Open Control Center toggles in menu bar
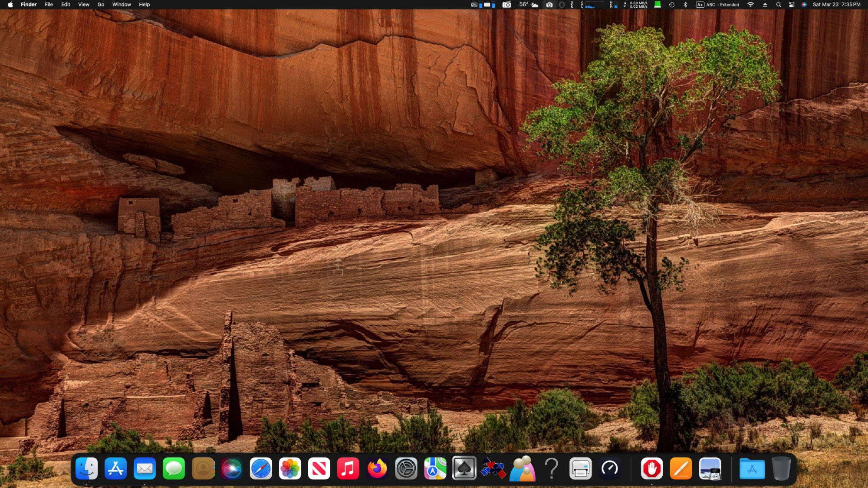The image size is (868, 488). coord(792,4)
